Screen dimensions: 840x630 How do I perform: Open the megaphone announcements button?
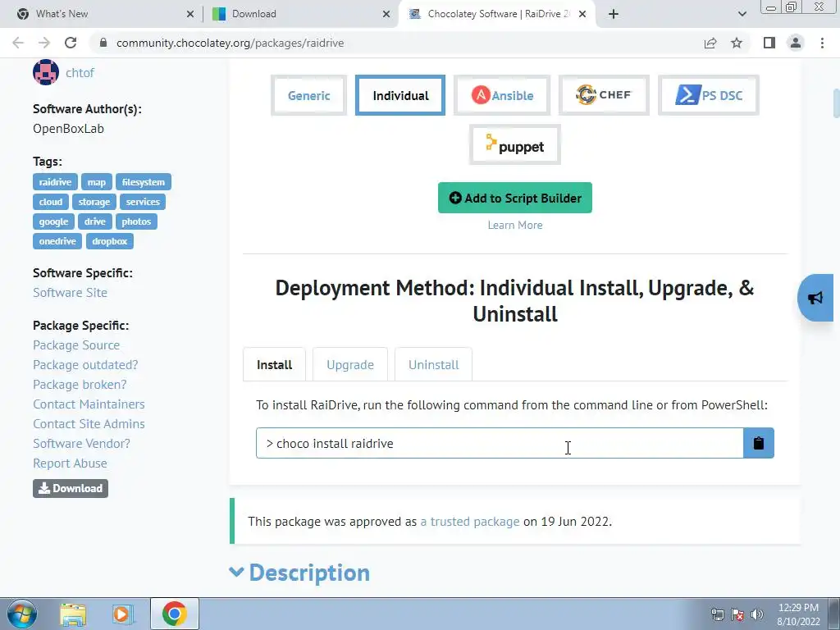[x=815, y=298]
